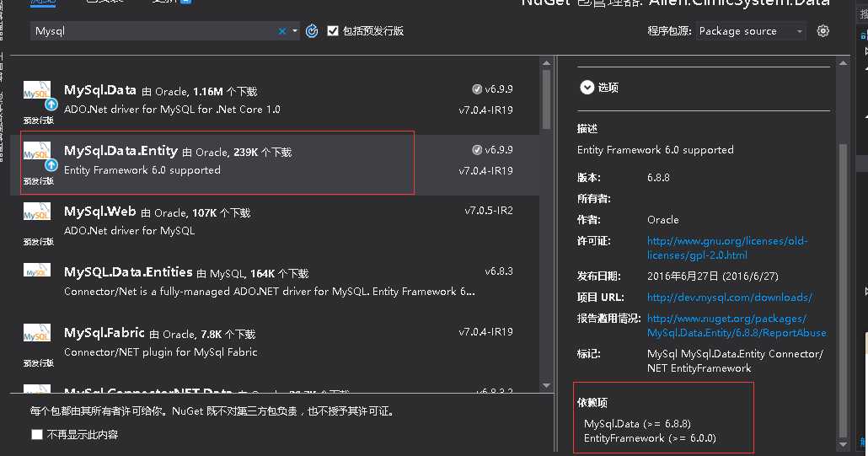The width and height of the screenshot is (868, 456).
Task: Refresh the package list
Action: (x=312, y=31)
